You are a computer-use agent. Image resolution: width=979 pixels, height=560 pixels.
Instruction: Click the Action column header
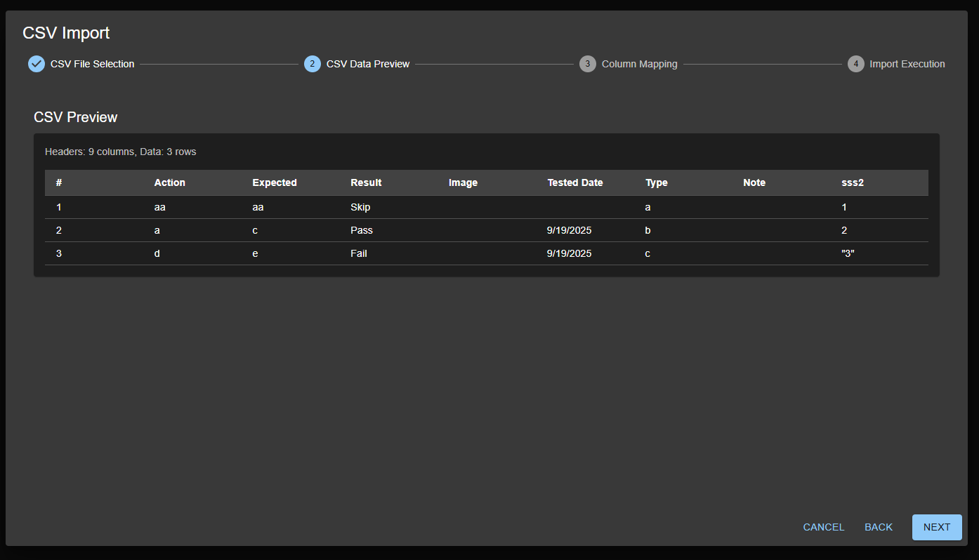[170, 182]
